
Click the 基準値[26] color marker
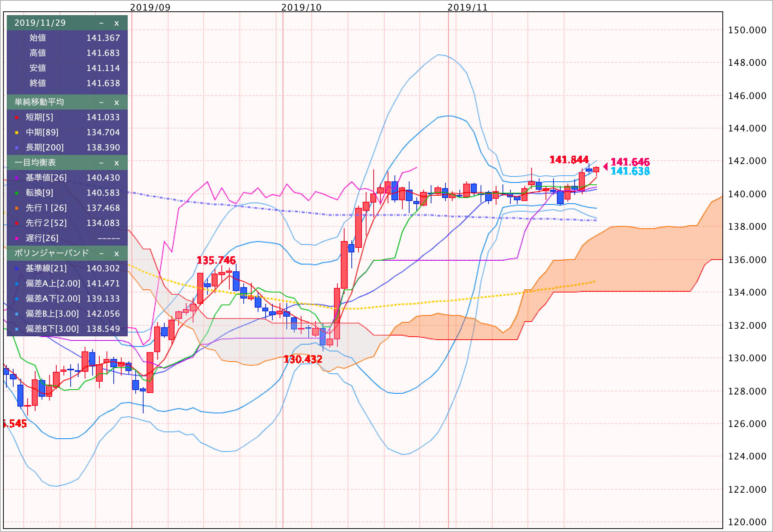tap(17, 178)
